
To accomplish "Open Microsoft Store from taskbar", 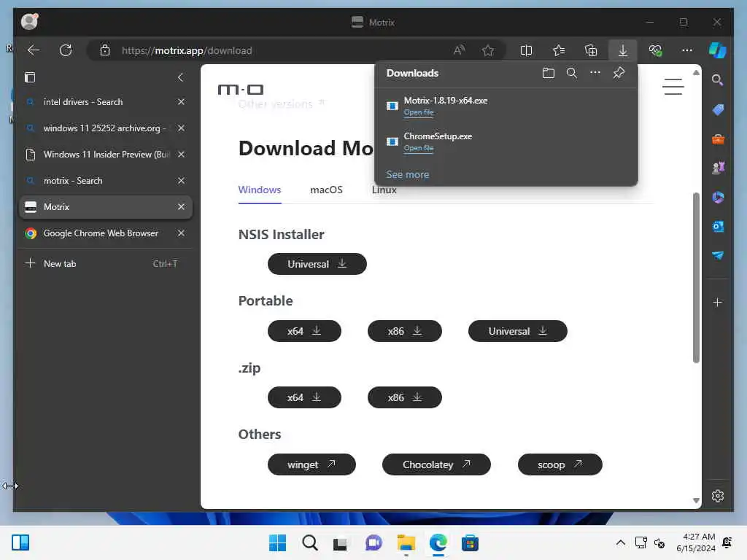I will [x=470, y=542].
